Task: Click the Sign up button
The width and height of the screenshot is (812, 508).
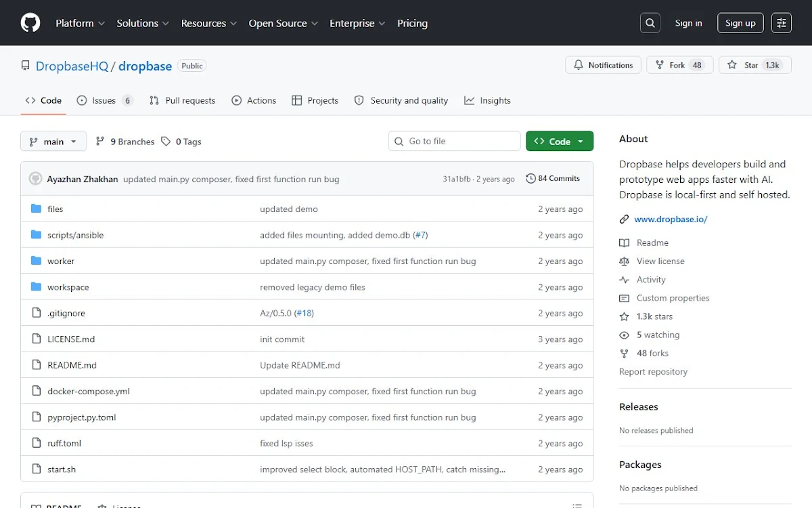Action: pyautogui.click(x=740, y=23)
